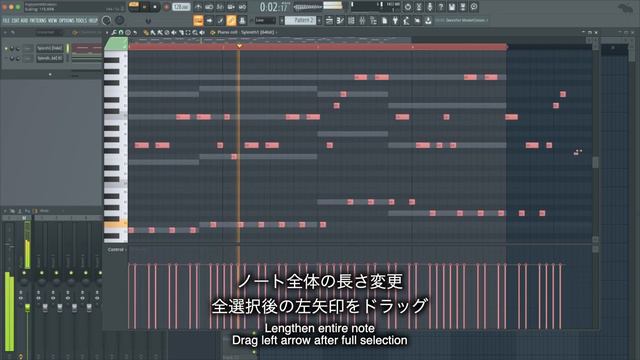640x360 pixels.
Task: Open the ADD menu
Action: pyautogui.click(x=24, y=20)
